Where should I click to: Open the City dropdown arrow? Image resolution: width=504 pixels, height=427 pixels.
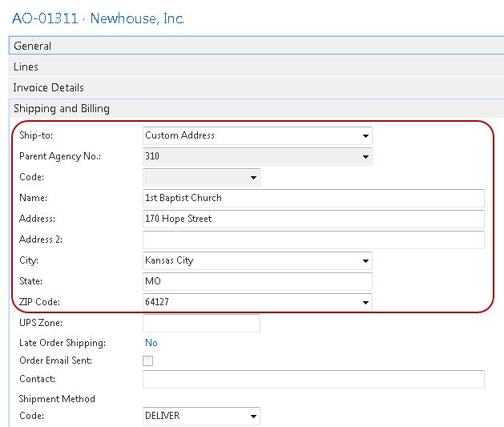[x=365, y=261]
